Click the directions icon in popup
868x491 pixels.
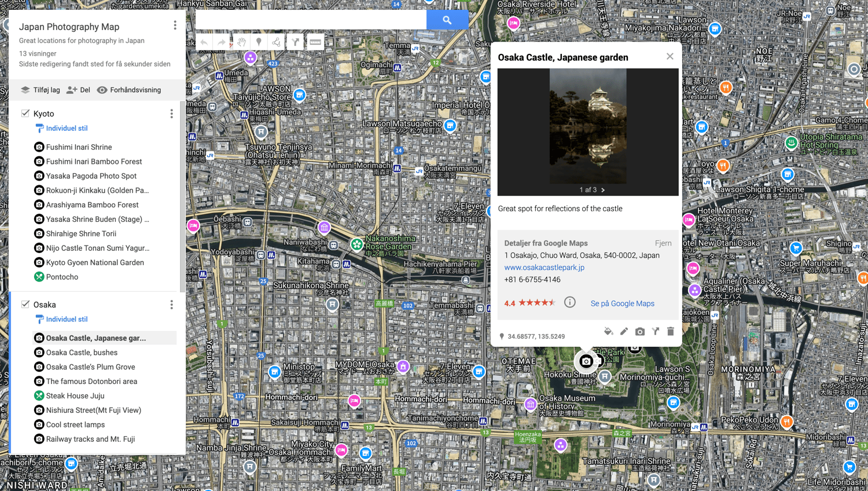[655, 331]
